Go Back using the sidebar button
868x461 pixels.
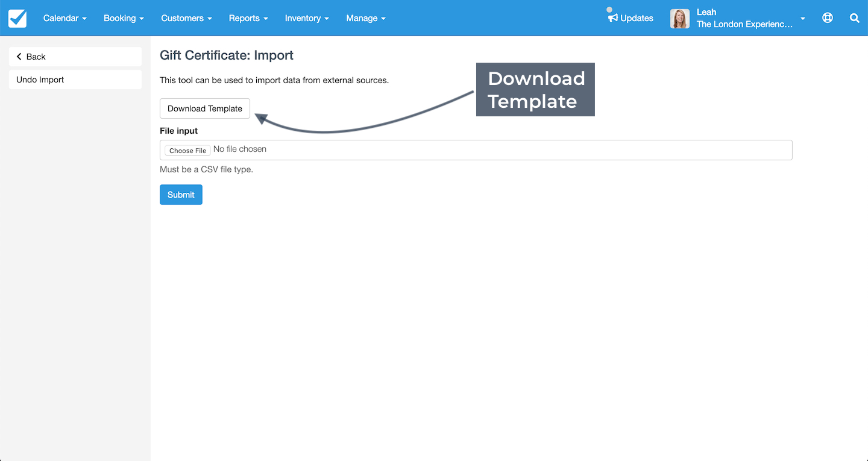coord(75,57)
